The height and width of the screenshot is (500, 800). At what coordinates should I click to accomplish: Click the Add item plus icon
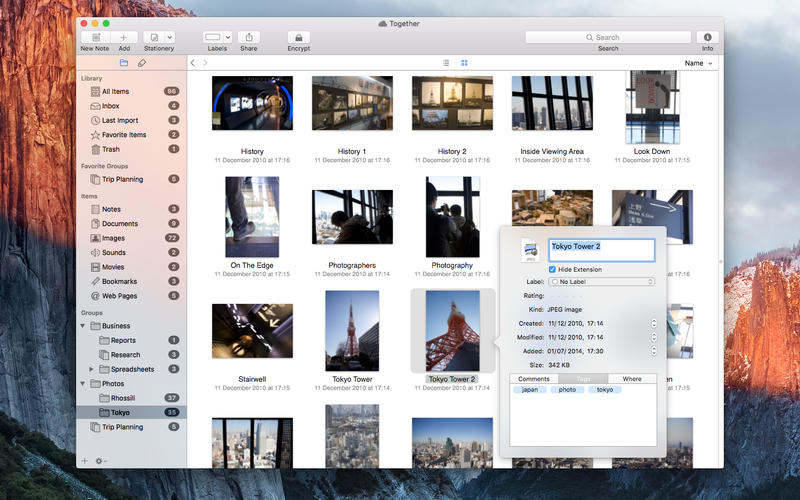[124, 37]
